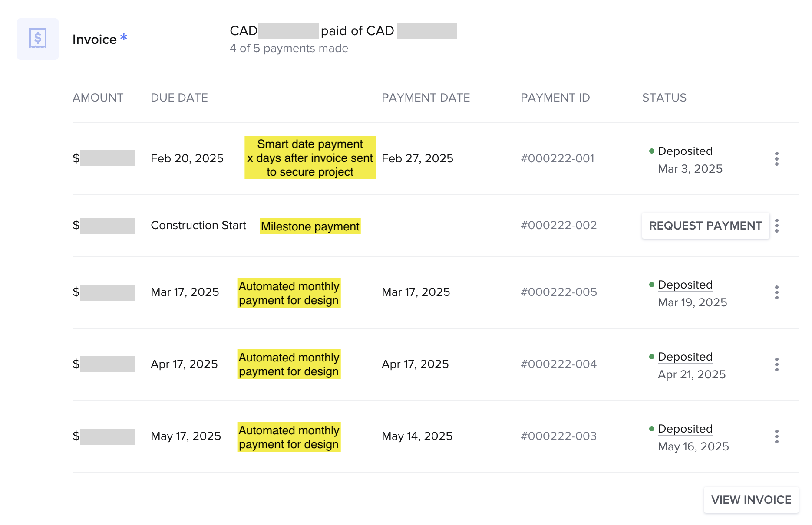The image size is (812, 525).
Task: Open three-dot menu for payment #000222-002
Action: (776, 226)
